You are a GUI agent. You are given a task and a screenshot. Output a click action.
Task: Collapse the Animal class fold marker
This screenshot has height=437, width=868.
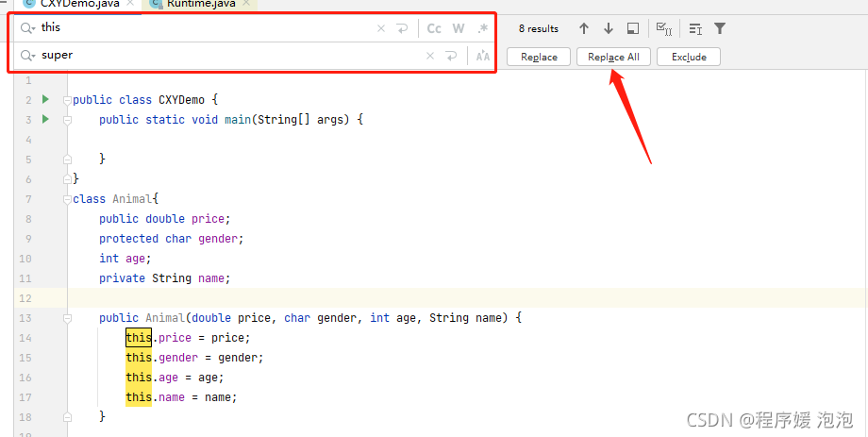tap(67, 199)
